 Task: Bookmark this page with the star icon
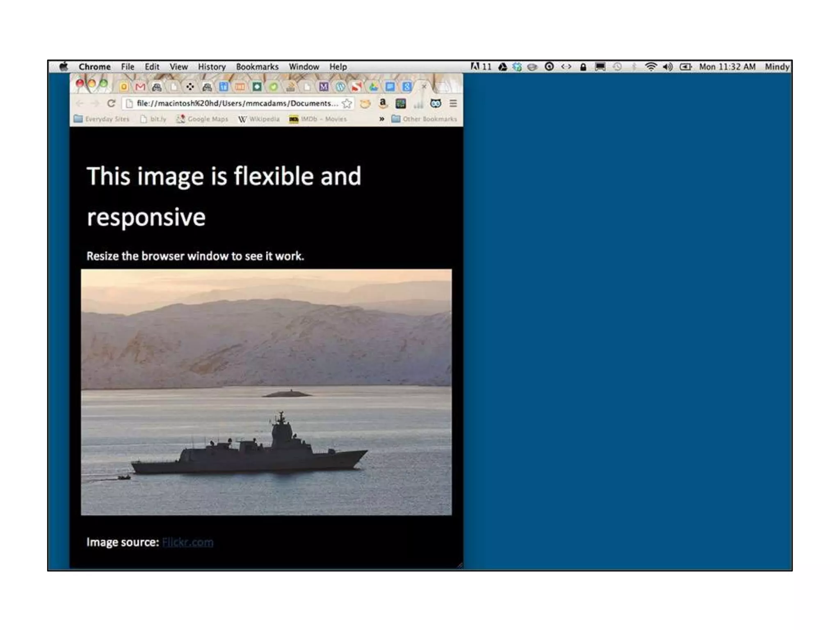(347, 103)
